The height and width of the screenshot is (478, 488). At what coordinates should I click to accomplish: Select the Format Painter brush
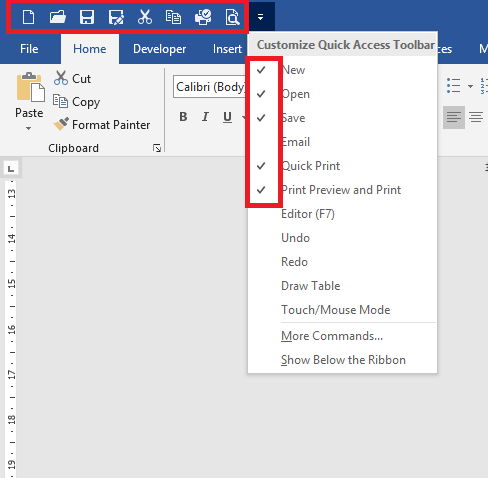[102, 125]
